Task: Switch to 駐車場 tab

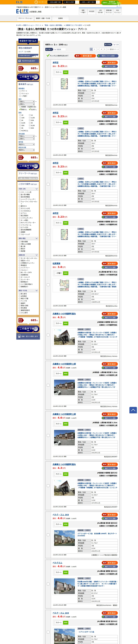Action: 60,18
